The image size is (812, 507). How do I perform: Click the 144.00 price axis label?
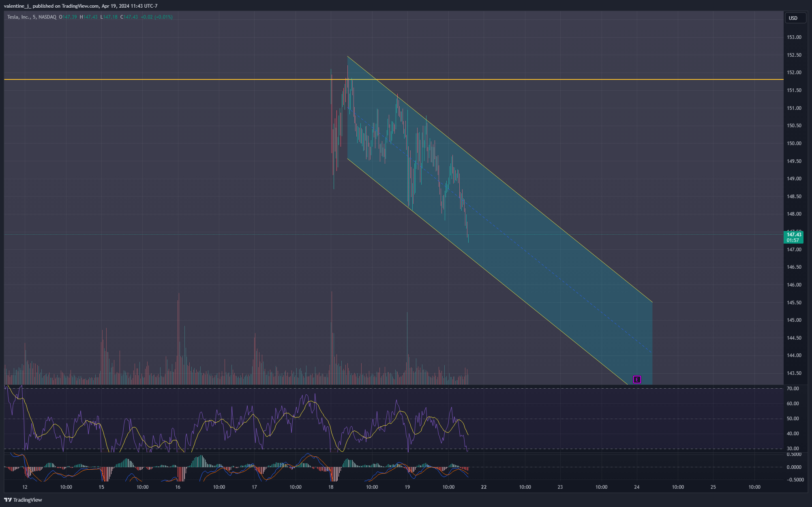point(794,355)
